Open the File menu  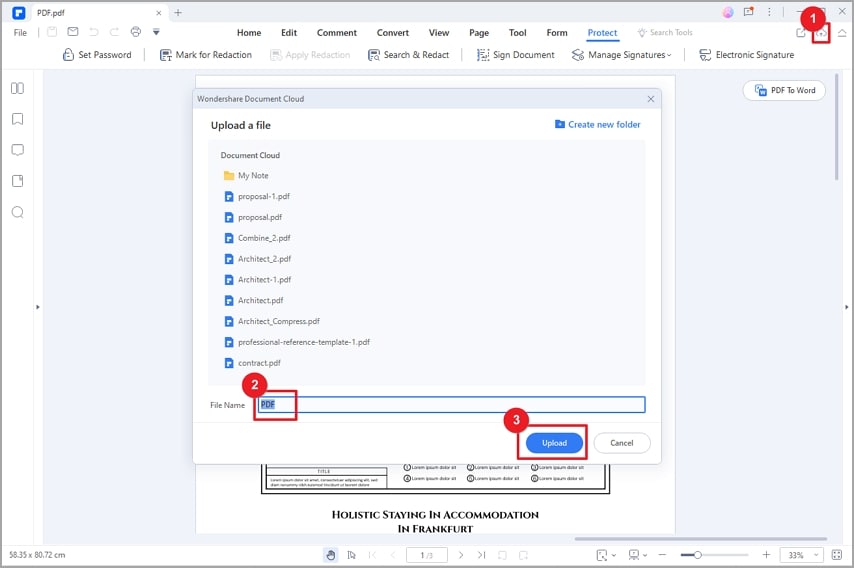(20, 33)
